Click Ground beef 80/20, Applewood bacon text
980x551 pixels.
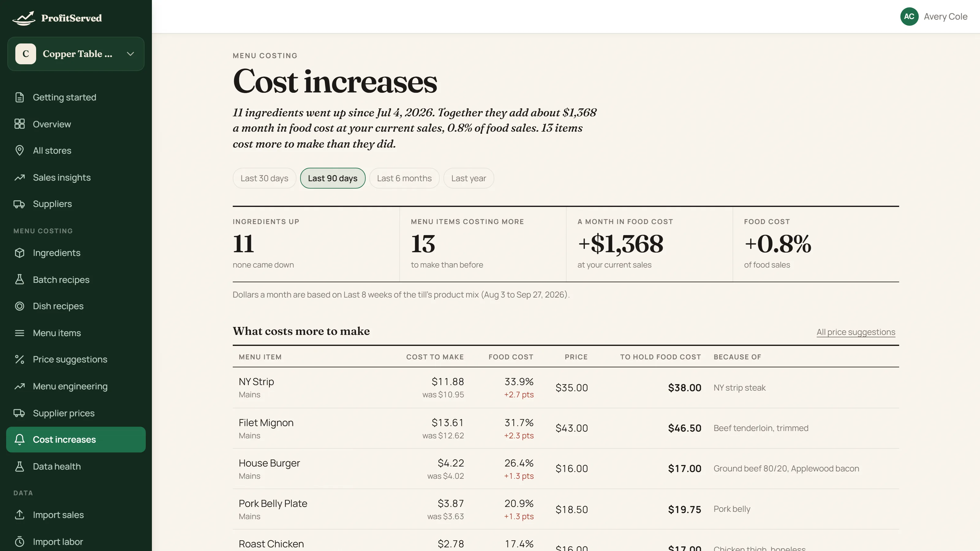(x=786, y=469)
